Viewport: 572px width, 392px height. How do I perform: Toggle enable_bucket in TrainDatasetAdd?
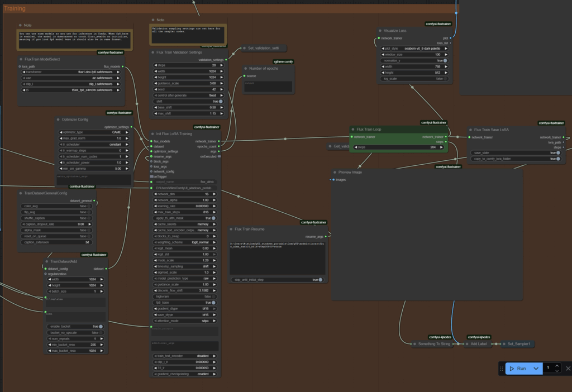point(100,326)
